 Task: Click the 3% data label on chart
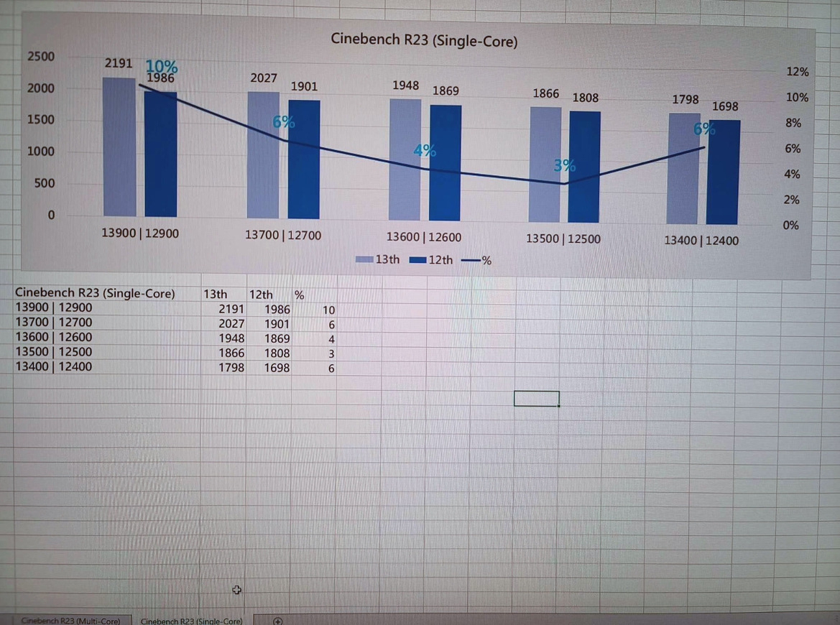565,165
